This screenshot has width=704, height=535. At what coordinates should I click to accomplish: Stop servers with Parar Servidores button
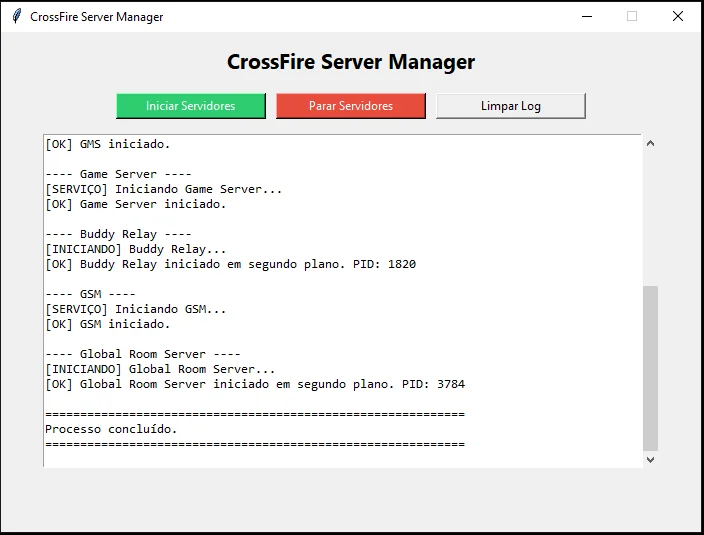[351, 106]
